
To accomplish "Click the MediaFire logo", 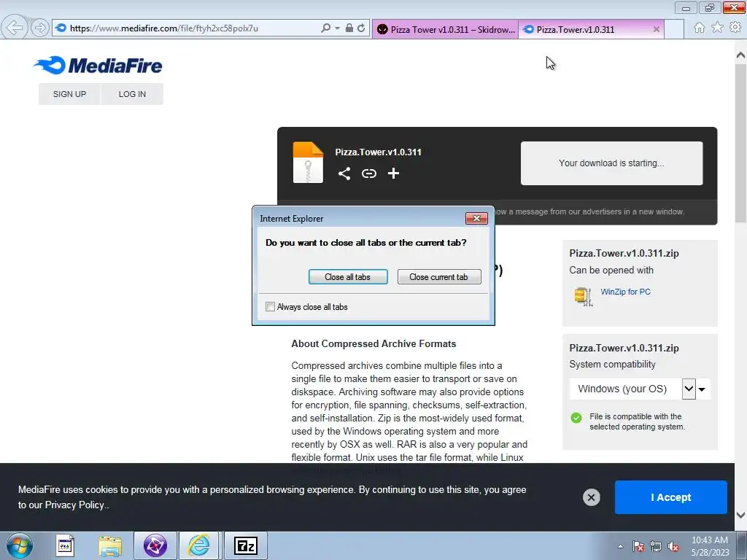I will pyautogui.click(x=98, y=66).
